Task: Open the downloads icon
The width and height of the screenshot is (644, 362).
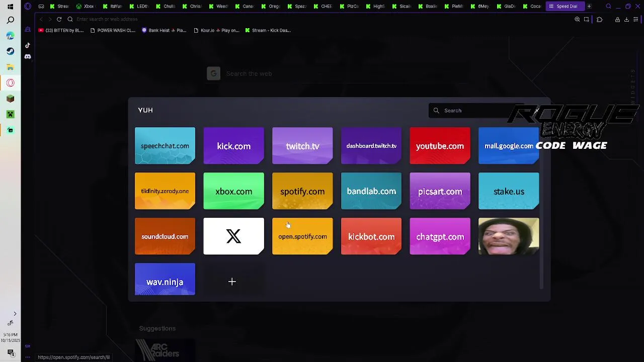Action: (626, 19)
